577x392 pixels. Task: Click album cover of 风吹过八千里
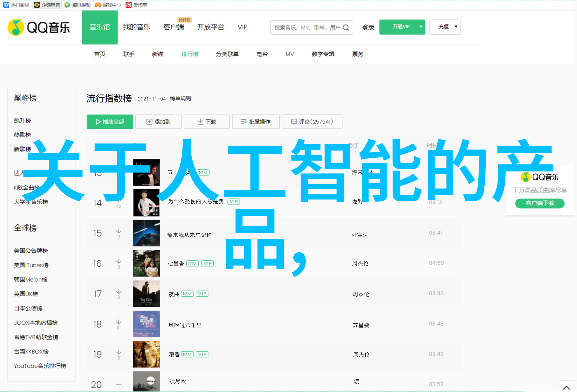(x=147, y=324)
